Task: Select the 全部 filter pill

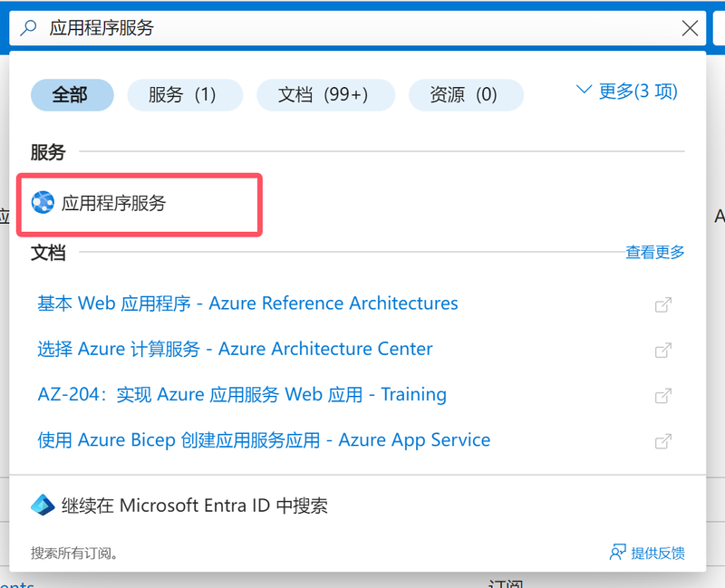Action: (x=72, y=95)
